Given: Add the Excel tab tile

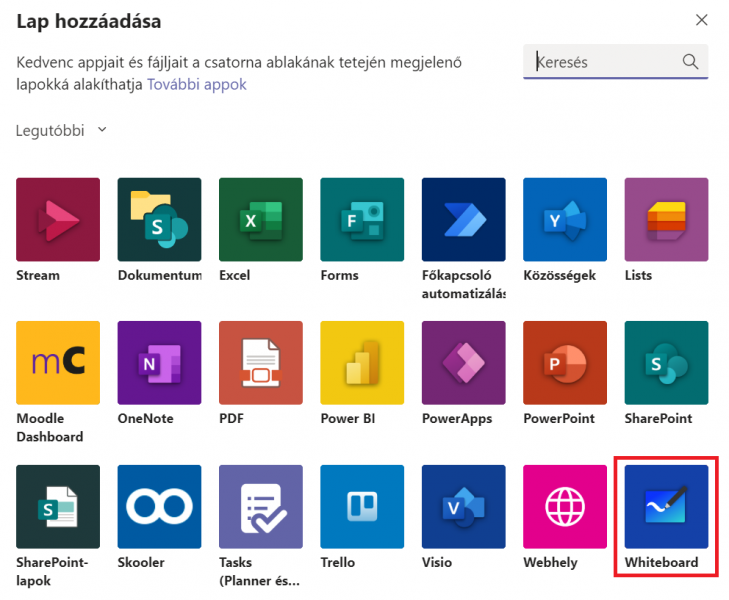Looking at the screenshot, I should pos(261,219).
